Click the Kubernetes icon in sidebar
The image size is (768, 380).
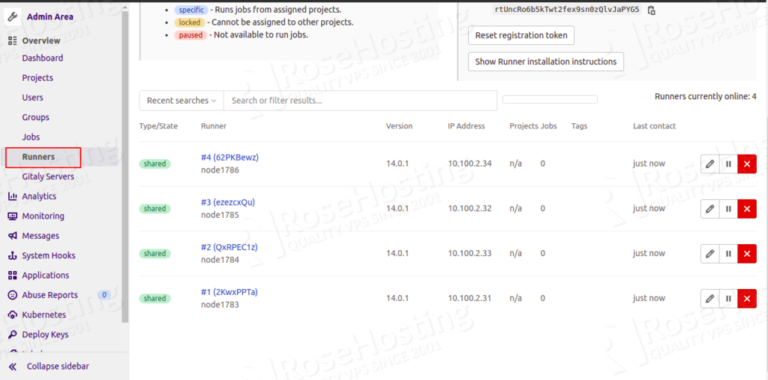pyautogui.click(x=12, y=315)
